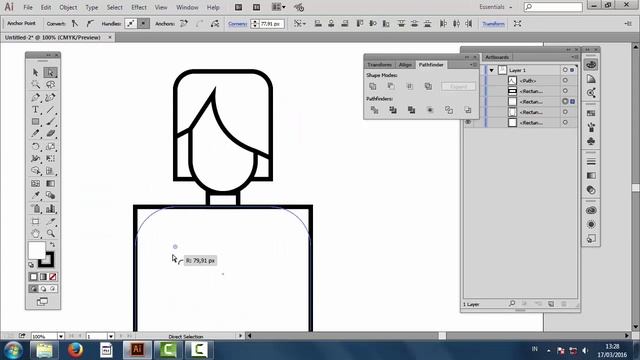Switch to the Align panel tab

[x=405, y=65]
